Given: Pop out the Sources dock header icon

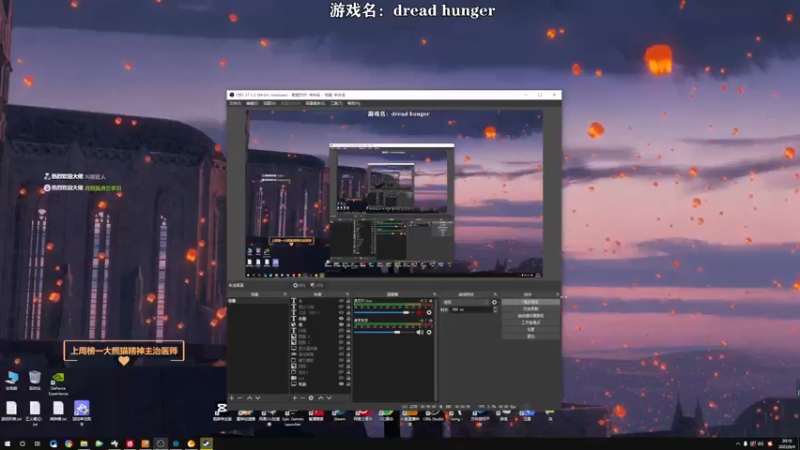Looking at the screenshot, I should (x=347, y=294).
